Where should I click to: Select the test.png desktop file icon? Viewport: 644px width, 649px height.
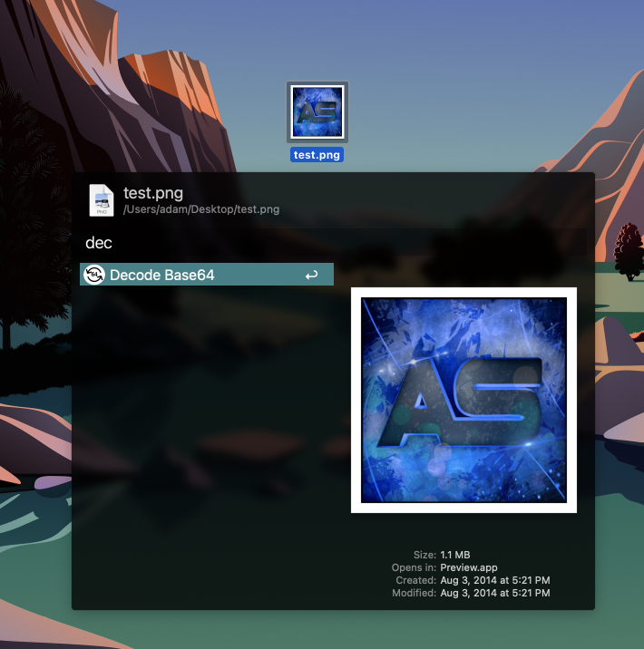[x=317, y=112]
